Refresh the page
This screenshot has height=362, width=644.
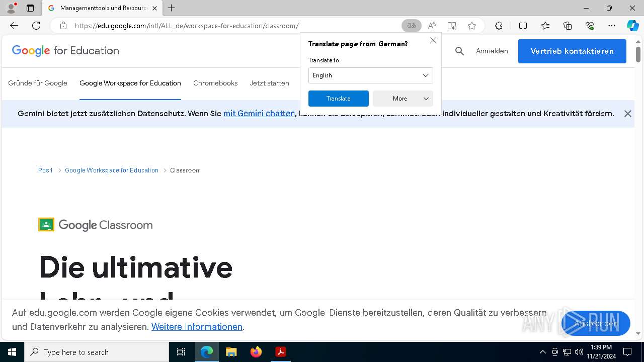(36, 26)
